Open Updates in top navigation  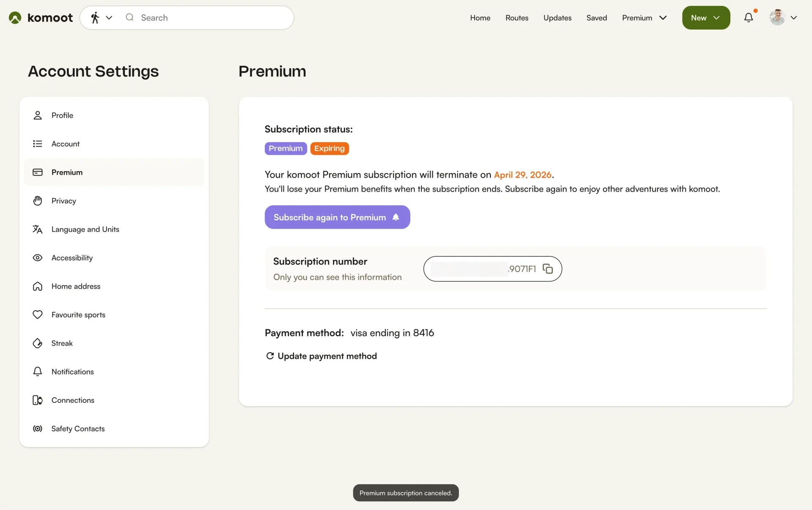(557, 18)
